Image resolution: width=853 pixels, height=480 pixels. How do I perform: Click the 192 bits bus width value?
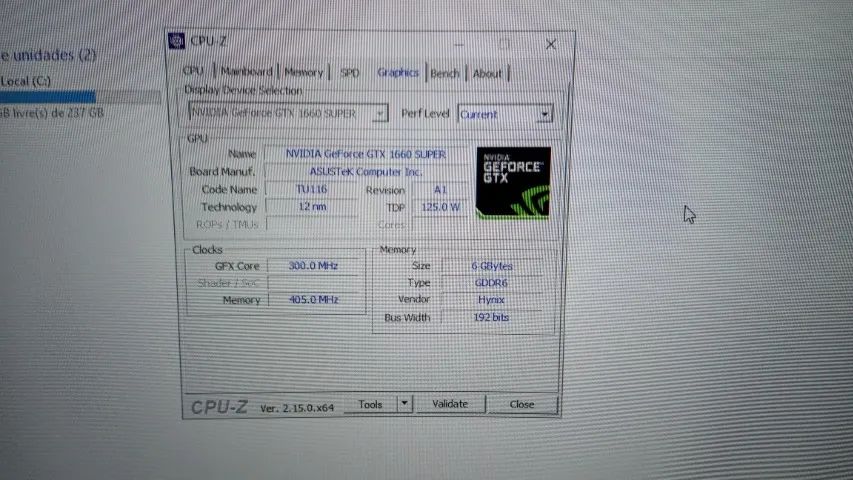(491, 317)
